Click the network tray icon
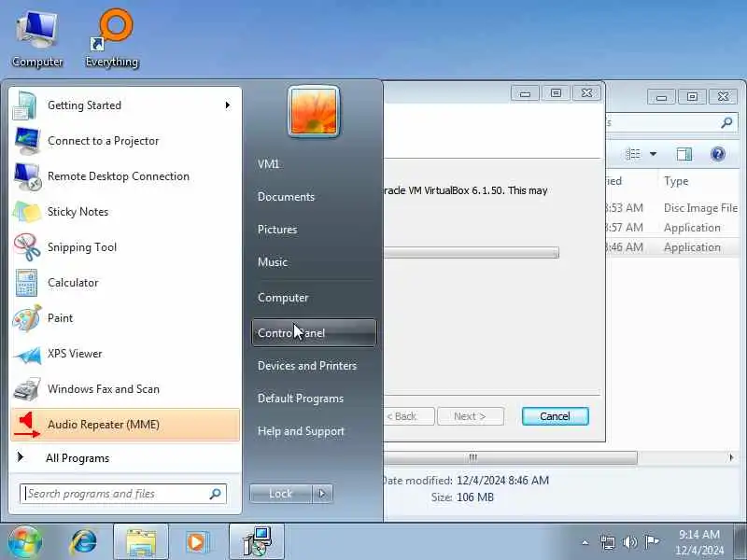This screenshot has width=747, height=560. (608, 542)
